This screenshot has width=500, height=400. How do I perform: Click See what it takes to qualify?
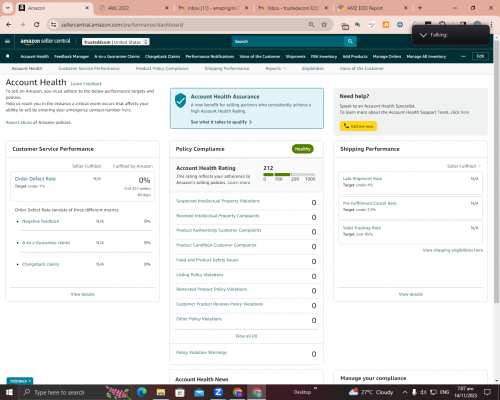[221, 122]
